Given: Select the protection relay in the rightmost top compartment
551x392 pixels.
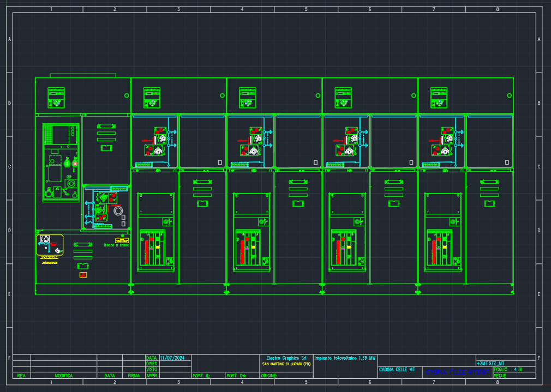Looking at the screenshot, I should click(x=439, y=98).
